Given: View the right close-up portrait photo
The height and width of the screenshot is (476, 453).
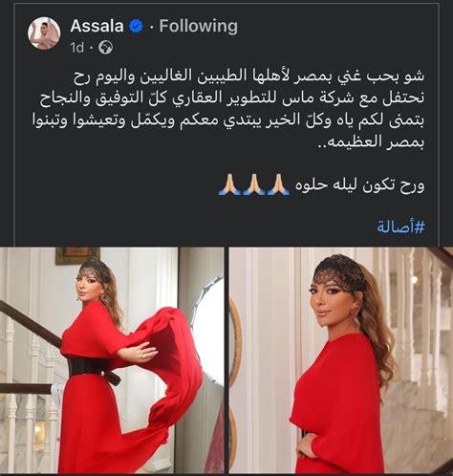Looking at the screenshot, I should 341,360.
